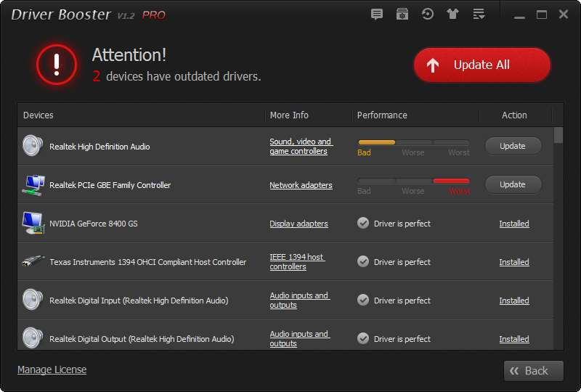Open the Network adapters link
The width and height of the screenshot is (581, 392).
pyautogui.click(x=301, y=185)
